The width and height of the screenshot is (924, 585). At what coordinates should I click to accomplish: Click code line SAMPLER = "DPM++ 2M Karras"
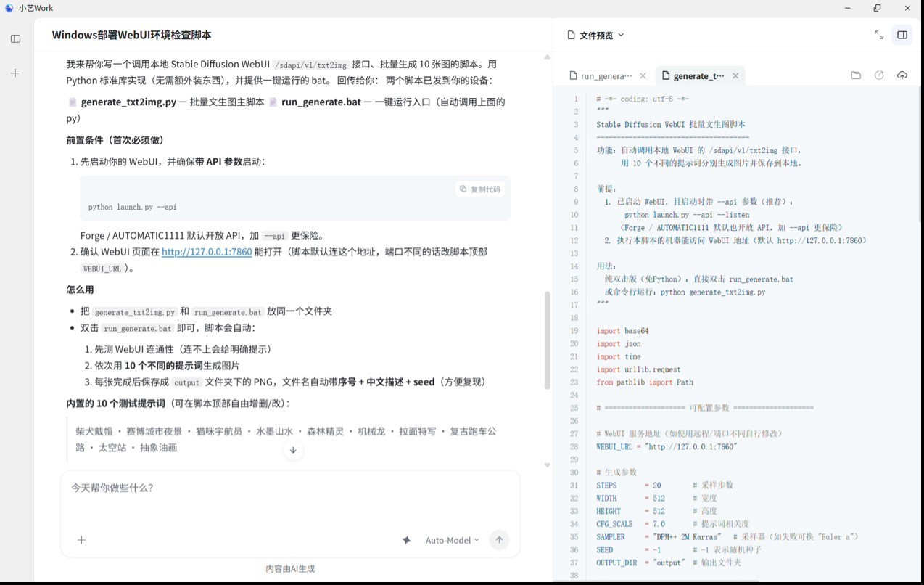pyautogui.click(x=659, y=537)
